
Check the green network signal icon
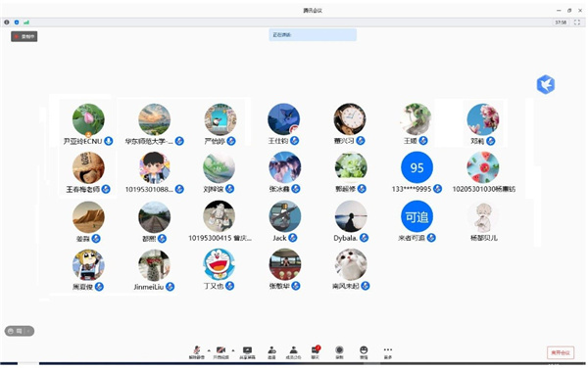pos(26,23)
